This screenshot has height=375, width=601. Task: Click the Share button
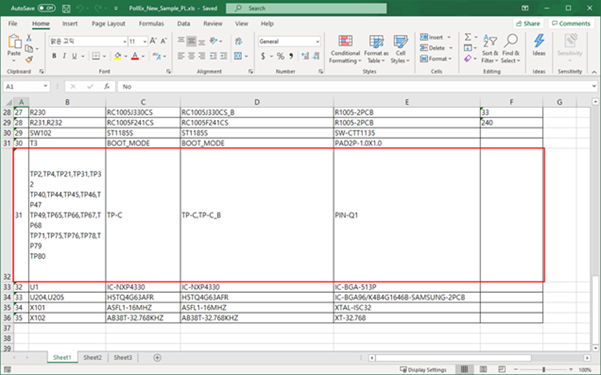528,23
